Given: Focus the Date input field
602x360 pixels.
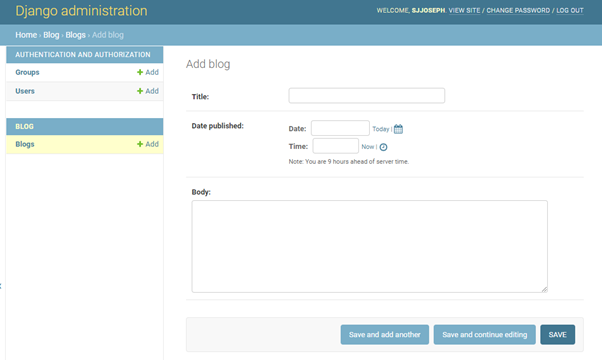Looking at the screenshot, I should tap(340, 128).
